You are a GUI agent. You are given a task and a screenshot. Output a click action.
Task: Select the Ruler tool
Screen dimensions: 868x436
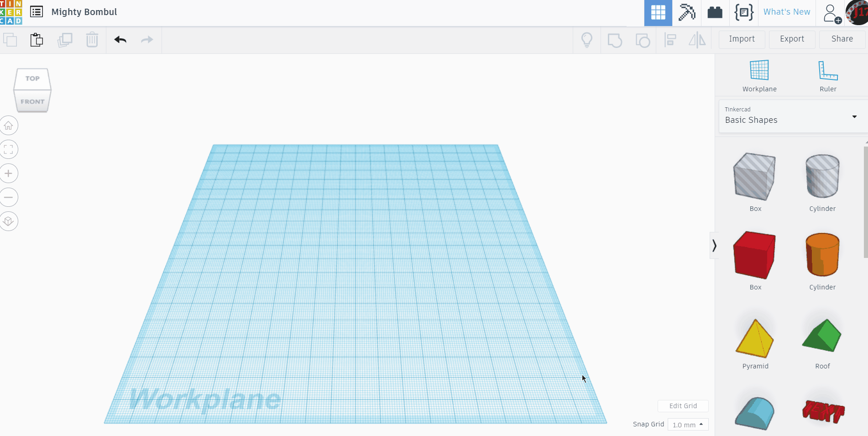(x=827, y=74)
